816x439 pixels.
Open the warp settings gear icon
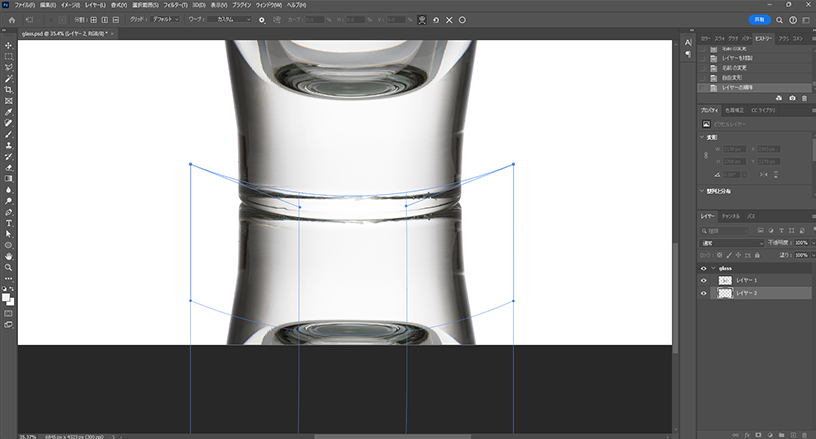pos(262,20)
